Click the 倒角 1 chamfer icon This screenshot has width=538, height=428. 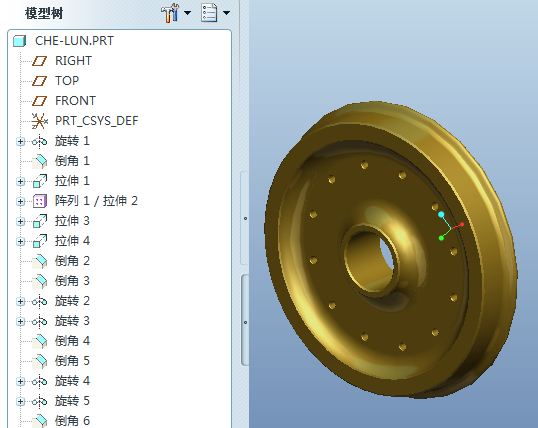point(40,161)
